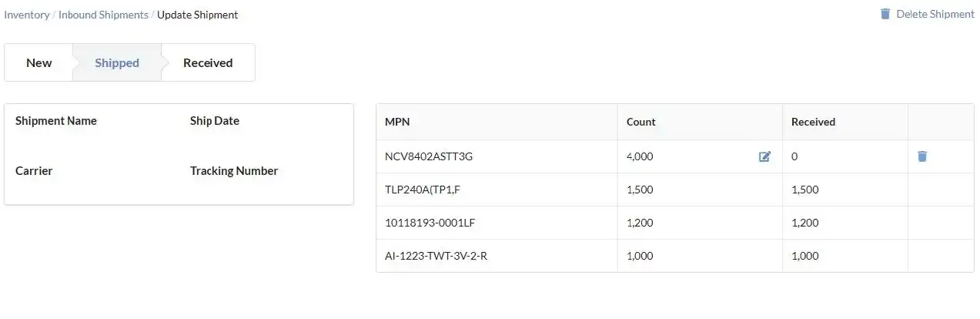Select the TLP240A(TP1,F part row
Image resolution: width=980 pixels, height=319 pixels.
point(426,190)
